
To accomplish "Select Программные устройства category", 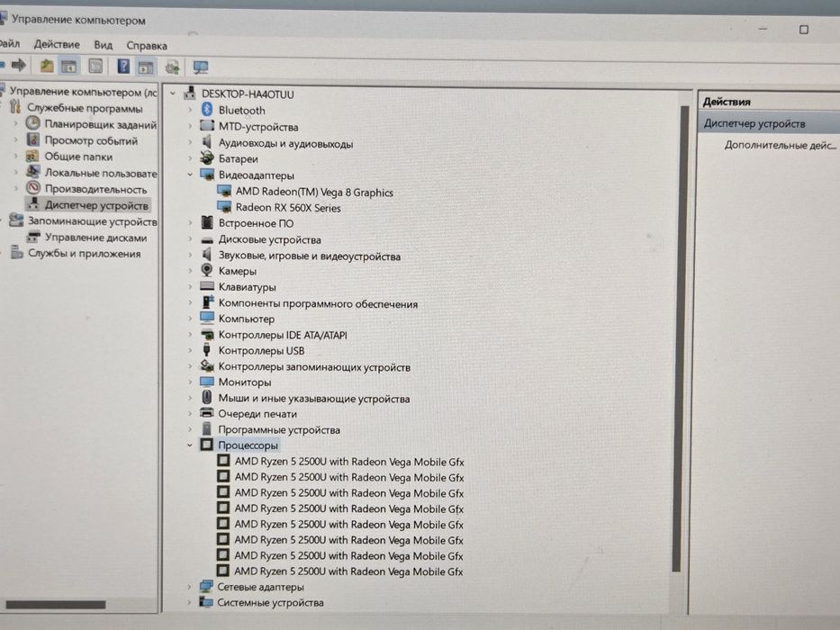I will tap(279, 429).
